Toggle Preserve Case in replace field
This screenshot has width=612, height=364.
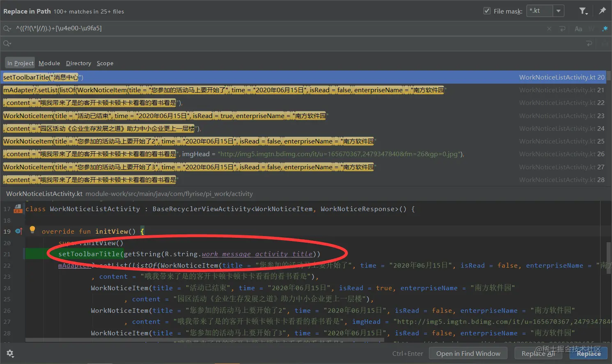tap(605, 43)
